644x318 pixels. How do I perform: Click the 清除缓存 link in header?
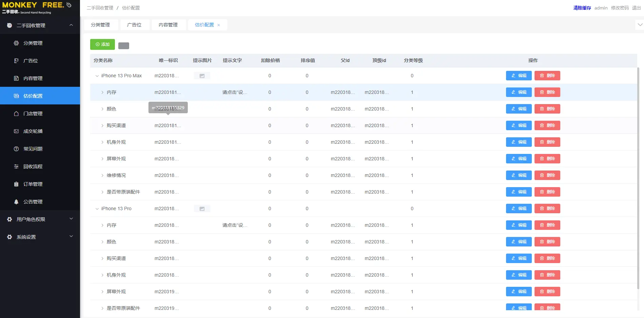tap(582, 8)
